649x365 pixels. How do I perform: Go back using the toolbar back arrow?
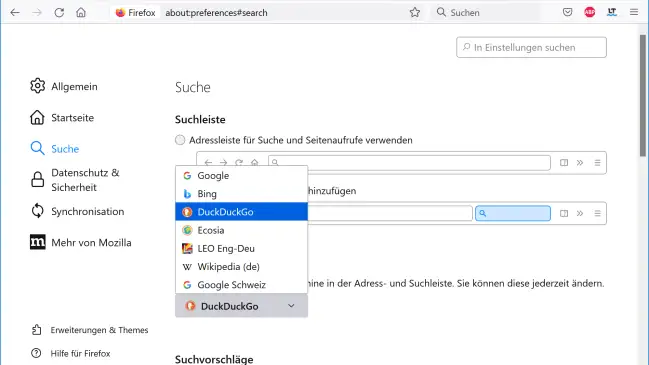click(15, 12)
